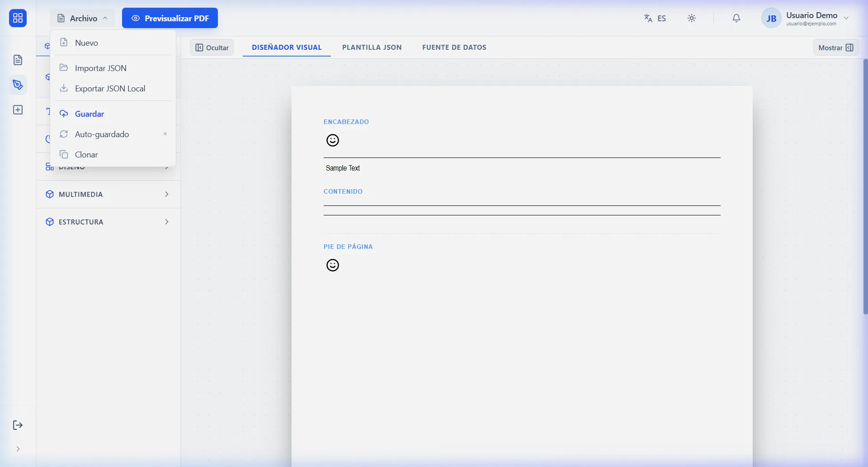Switch to Plantilla JSON tab
This screenshot has height=467, width=868.
tap(372, 47)
